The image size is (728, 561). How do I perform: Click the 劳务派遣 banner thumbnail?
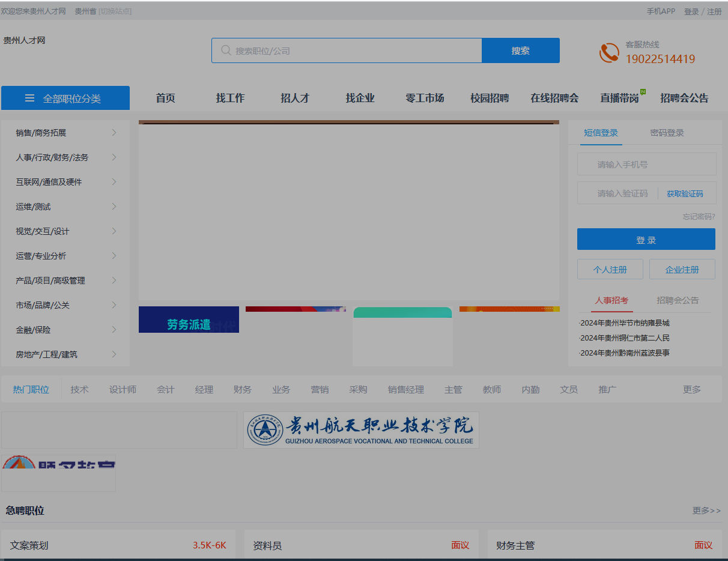pos(189,320)
